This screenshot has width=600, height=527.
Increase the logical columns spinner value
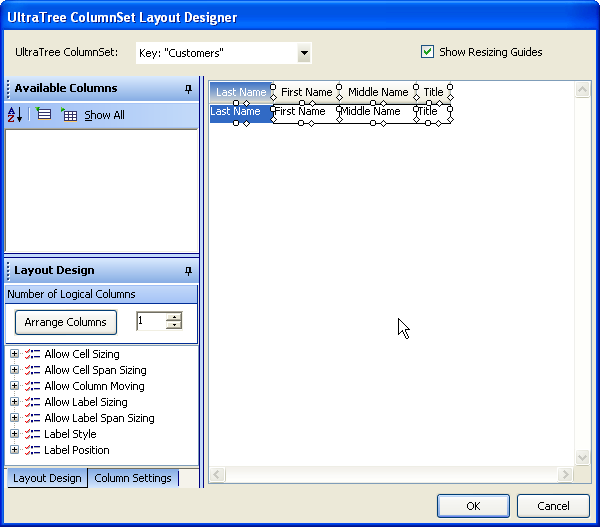pos(174,317)
